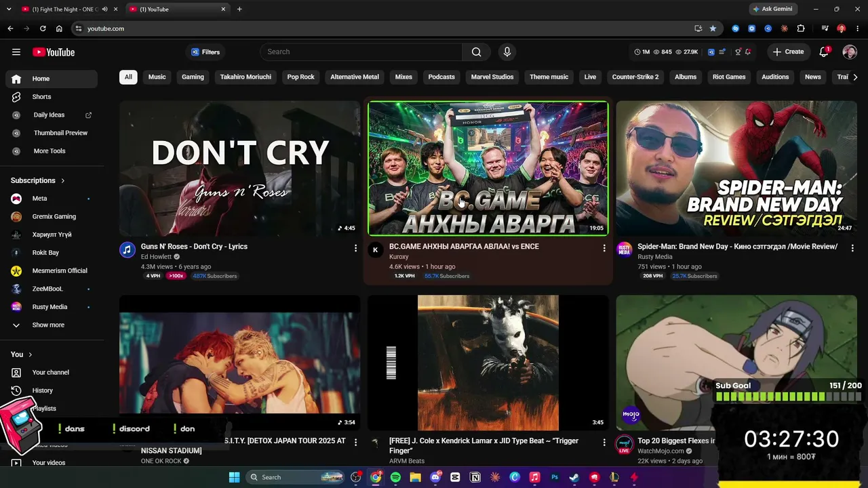Open Your channel in the sidebar
The width and height of the screenshot is (868, 488).
tap(52, 373)
